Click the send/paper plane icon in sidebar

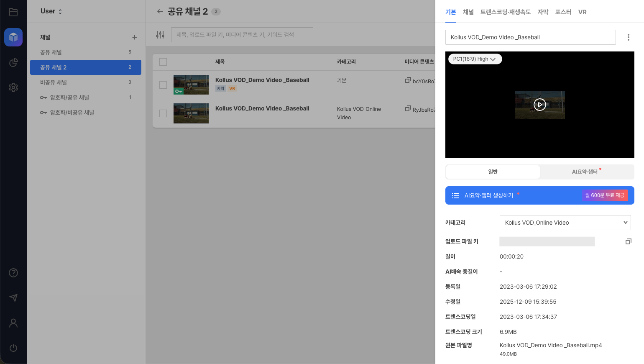13,298
